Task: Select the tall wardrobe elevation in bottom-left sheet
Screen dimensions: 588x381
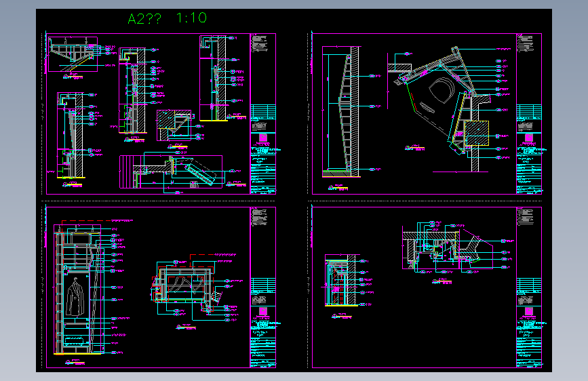Action: pyautogui.click(x=77, y=289)
